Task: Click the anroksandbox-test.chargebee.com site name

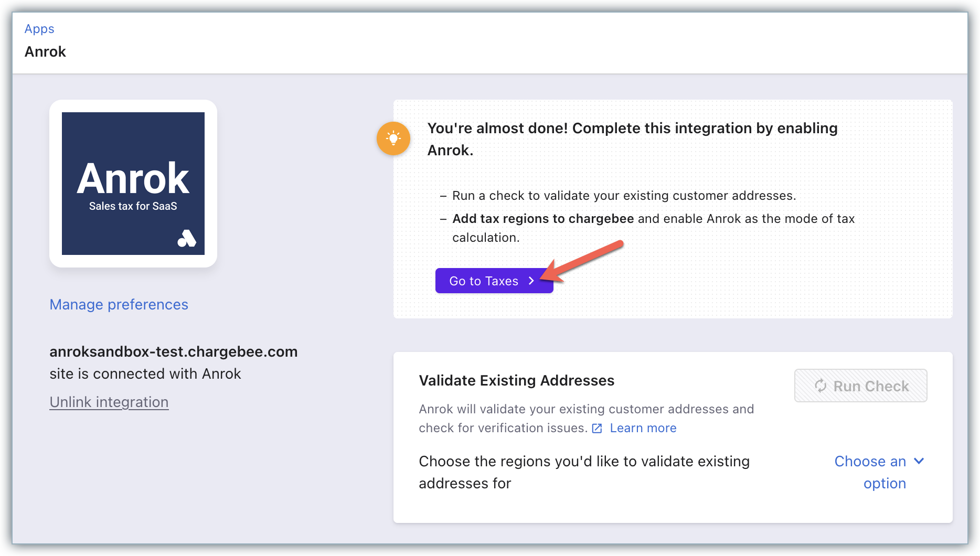Action: (x=173, y=351)
